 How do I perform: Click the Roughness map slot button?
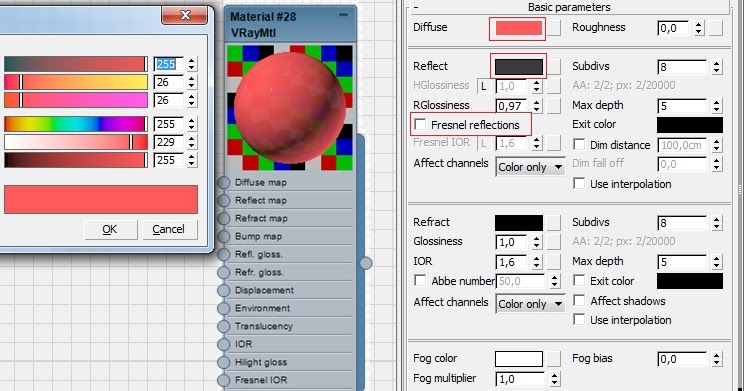pos(716,28)
